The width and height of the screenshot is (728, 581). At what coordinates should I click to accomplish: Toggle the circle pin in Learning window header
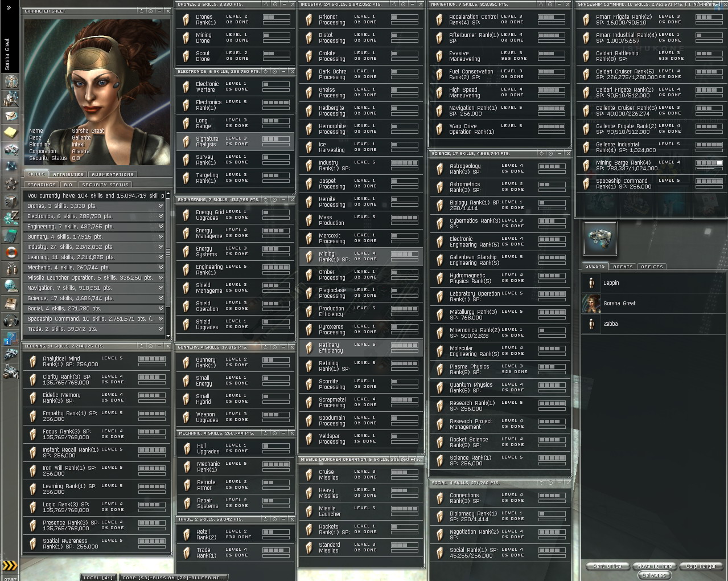click(150, 346)
